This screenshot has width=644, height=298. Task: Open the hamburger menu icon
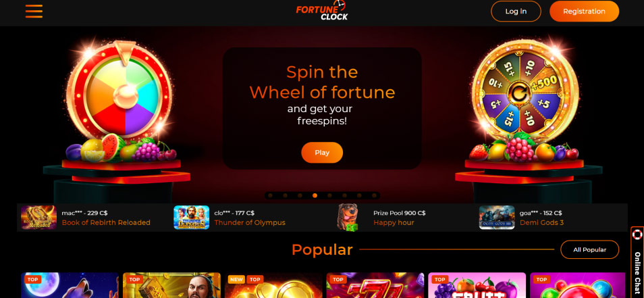click(x=34, y=11)
